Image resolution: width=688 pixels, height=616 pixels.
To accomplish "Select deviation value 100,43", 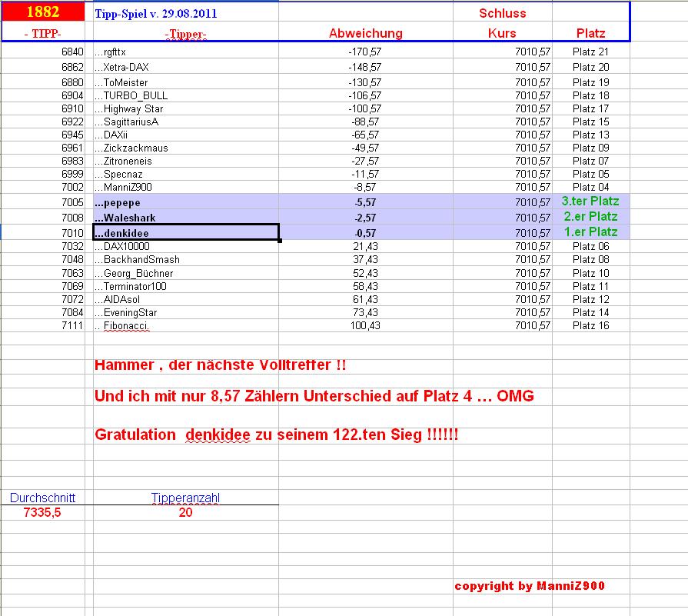I will [x=365, y=325].
